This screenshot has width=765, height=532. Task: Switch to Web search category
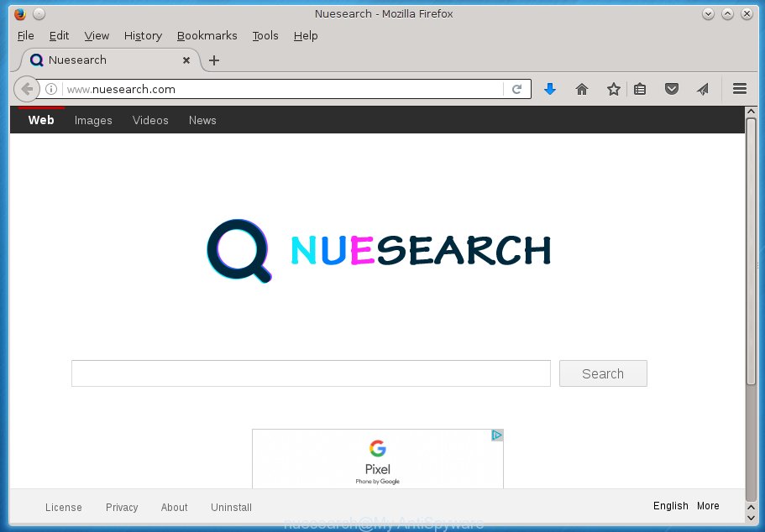(41, 120)
